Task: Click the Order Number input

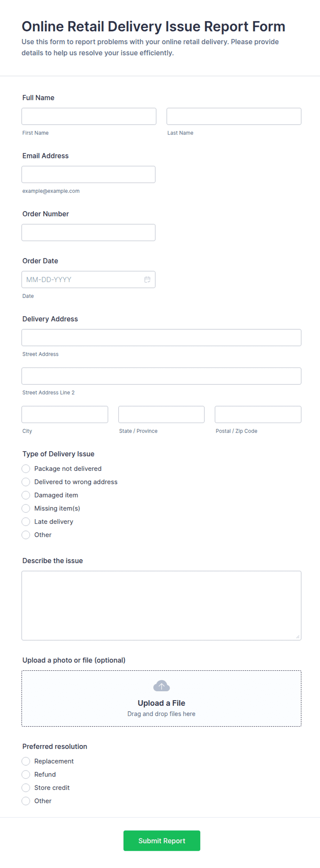Action: (88, 232)
